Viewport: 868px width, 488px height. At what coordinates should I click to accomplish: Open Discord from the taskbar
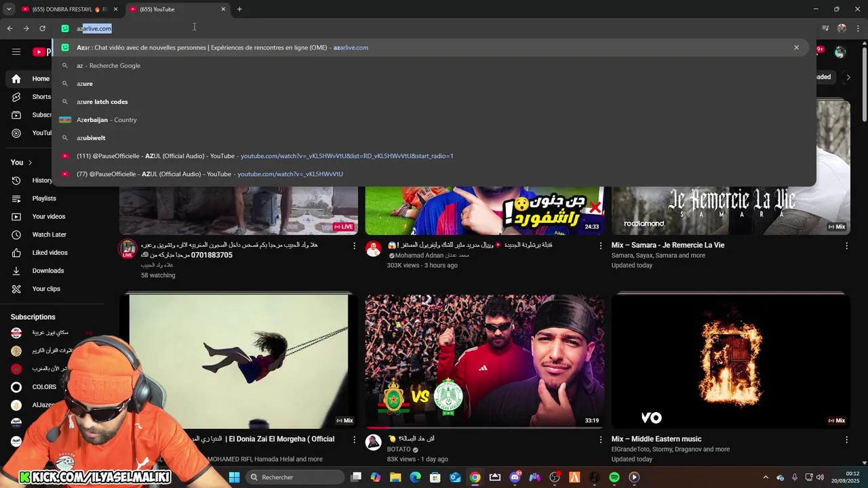click(x=515, y=477)
